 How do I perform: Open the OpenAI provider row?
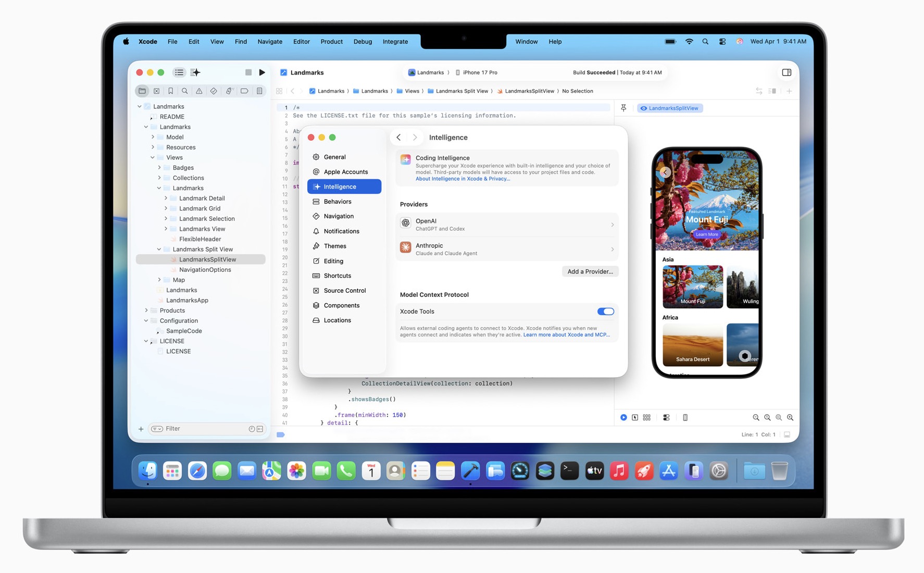pyautogui.click(x=507, y=225)
